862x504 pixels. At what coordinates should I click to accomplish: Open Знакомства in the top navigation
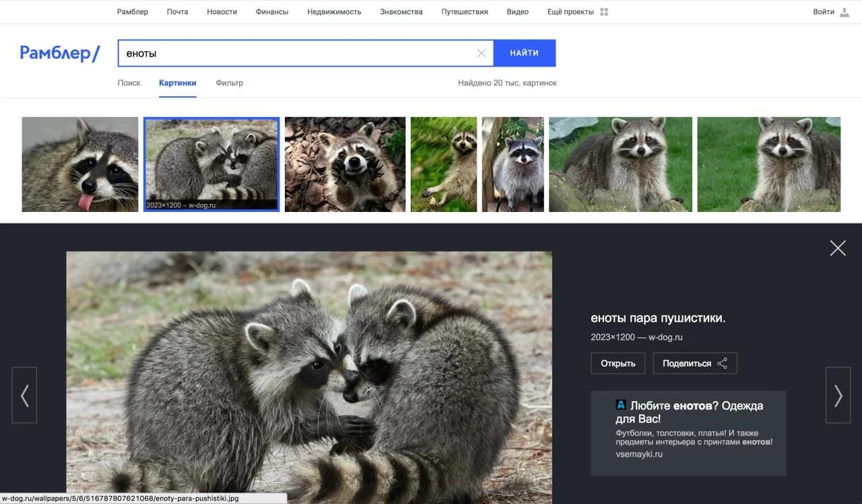pyautogui.click(x=401, y=12)
